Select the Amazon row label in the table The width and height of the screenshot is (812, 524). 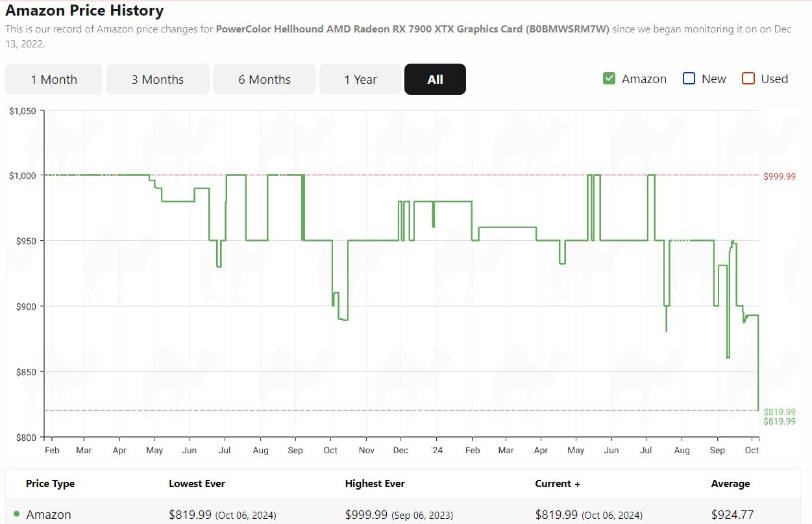(49, 514)
